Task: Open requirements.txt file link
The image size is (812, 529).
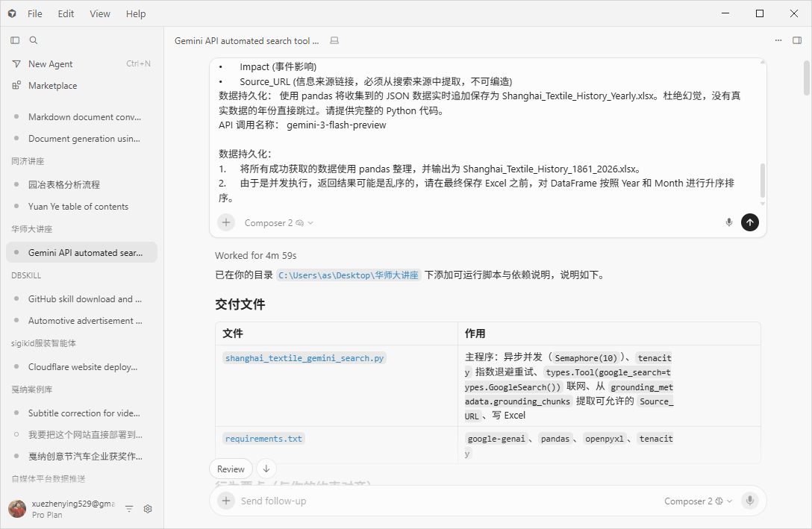Action: tap(263, 439)
